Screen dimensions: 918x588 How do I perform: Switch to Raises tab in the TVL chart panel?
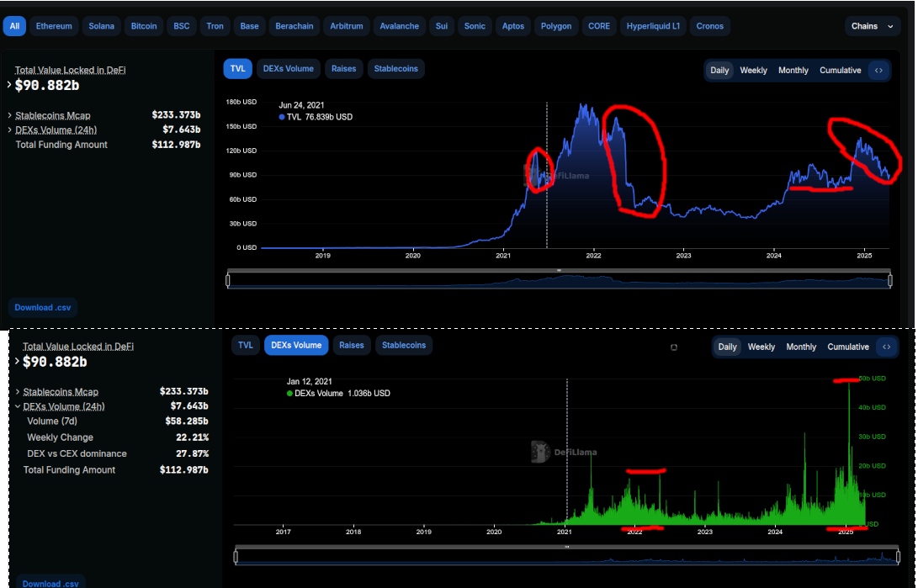[x=343, y=69]
